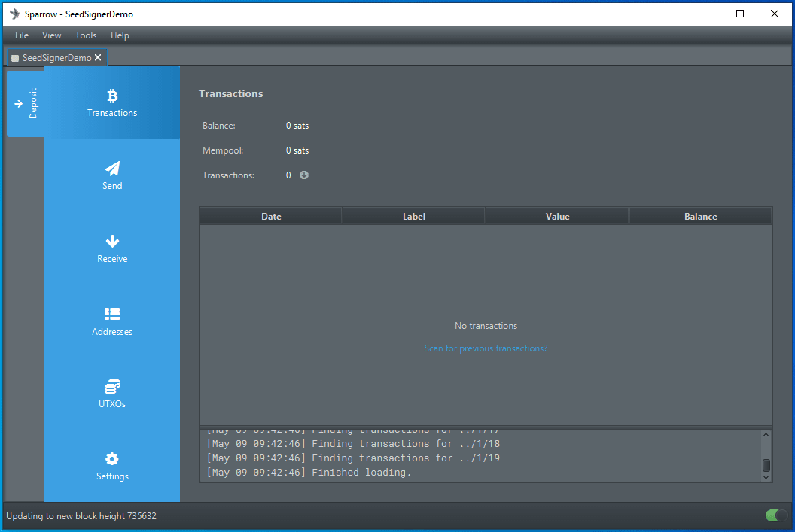Viewport: 795px width, 532px height.
Task: Open the Receive down-arrow icon
Action: click(112, 242)
